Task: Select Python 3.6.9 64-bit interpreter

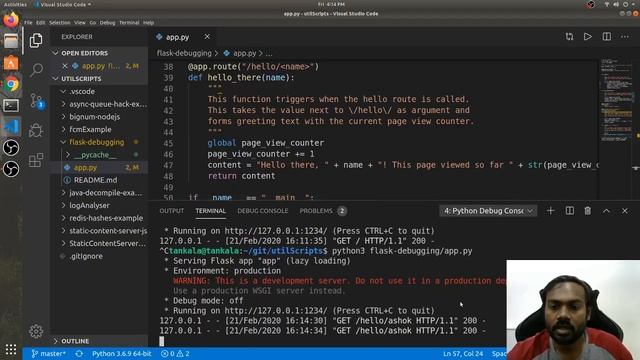Action: coord(122,353)
